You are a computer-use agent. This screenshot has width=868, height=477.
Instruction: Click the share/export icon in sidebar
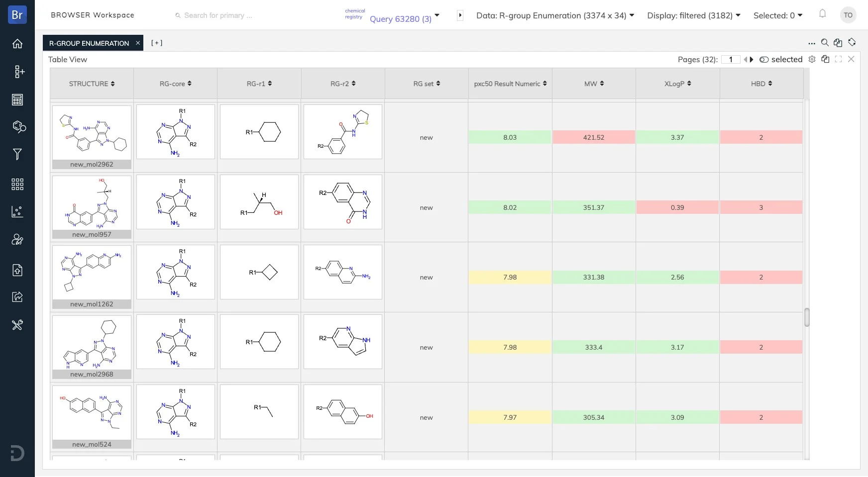pos(17,297)
